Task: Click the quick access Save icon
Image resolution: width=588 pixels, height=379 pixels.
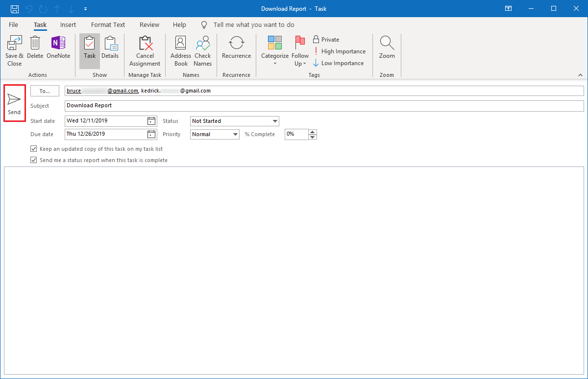Action: [15, 9]
